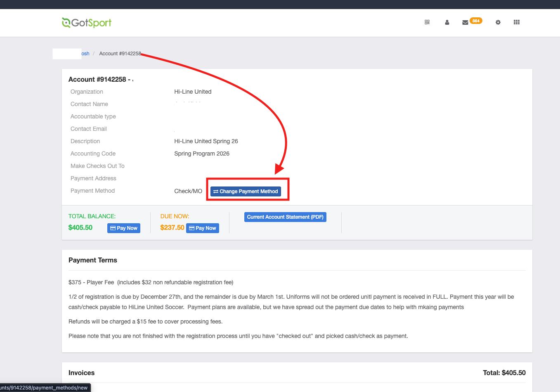
Task: Click the GotSport logo
Action: (x=87, y=23)
